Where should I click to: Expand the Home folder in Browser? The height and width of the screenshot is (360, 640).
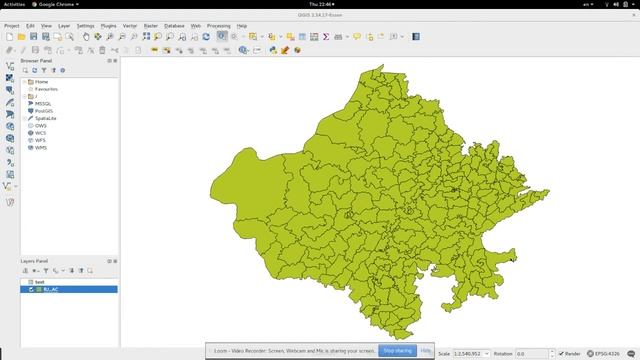coord(25,82)
